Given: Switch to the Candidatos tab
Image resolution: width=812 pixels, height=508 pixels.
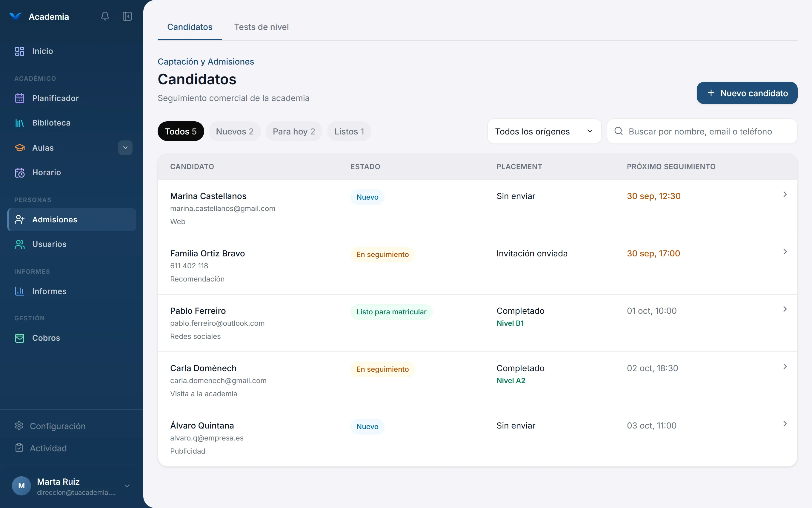Looking at the screenshot, I should click(190, 27).
